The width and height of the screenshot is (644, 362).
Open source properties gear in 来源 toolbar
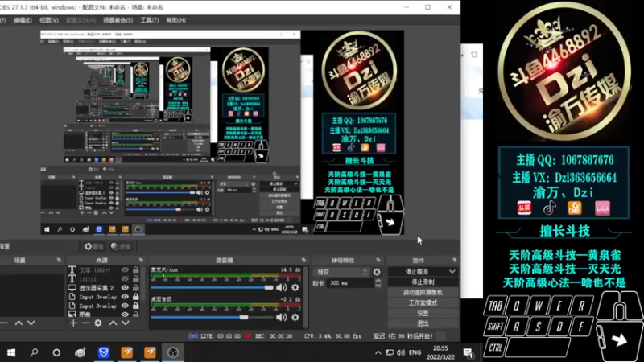tap(98, 323)
